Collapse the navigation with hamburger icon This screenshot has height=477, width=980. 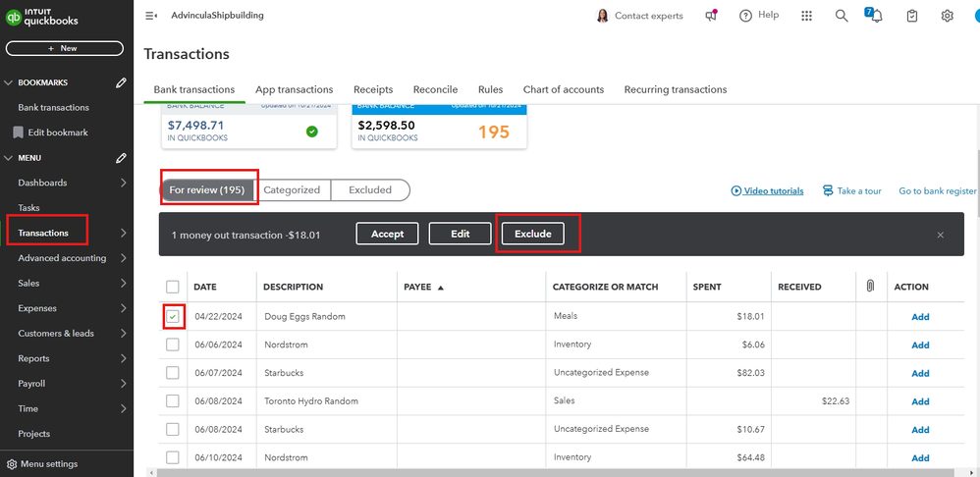point(150,16)
